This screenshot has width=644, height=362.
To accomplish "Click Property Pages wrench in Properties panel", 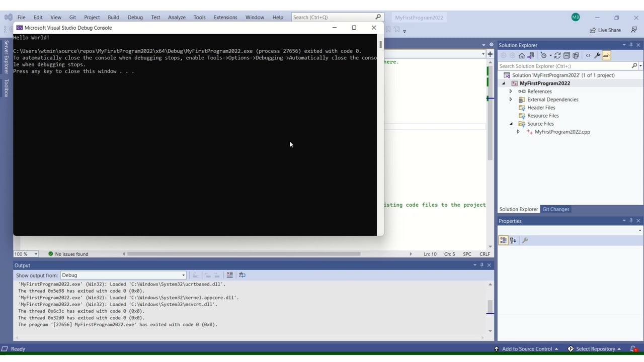I will pyautogui.click(x=525, y=240).
